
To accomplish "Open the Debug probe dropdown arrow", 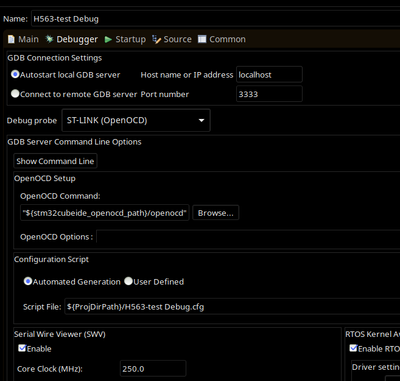I will click(201, 120).
